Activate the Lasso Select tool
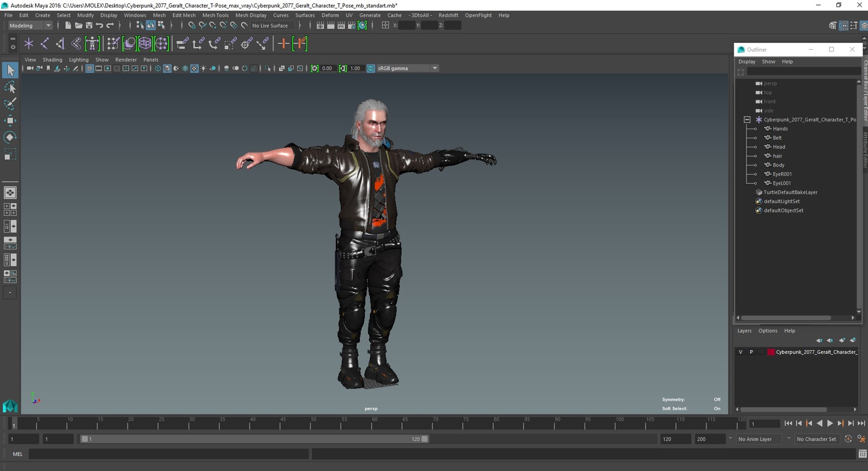This screenshot has height=471, width=868. pos(10,87)
